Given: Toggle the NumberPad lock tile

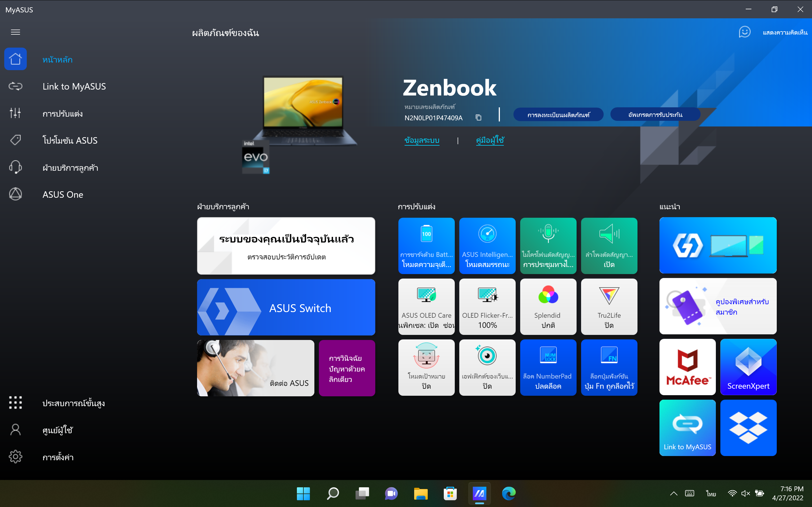Looking at the screenshot, I should [x=548, y=368].
